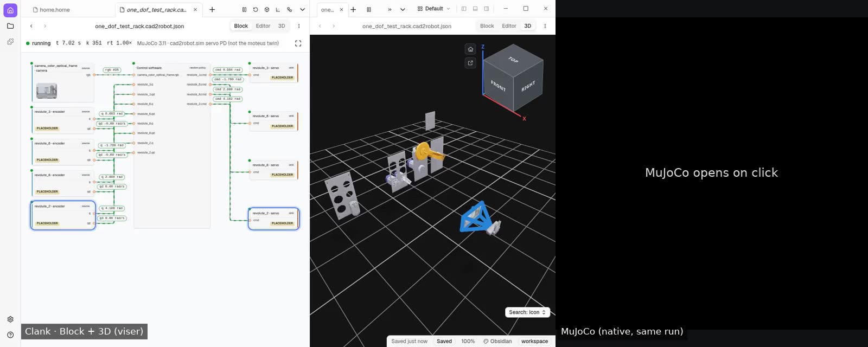Select the revolute_8 encoder block
Screen dimensions: 868x347
pos(63,183)
